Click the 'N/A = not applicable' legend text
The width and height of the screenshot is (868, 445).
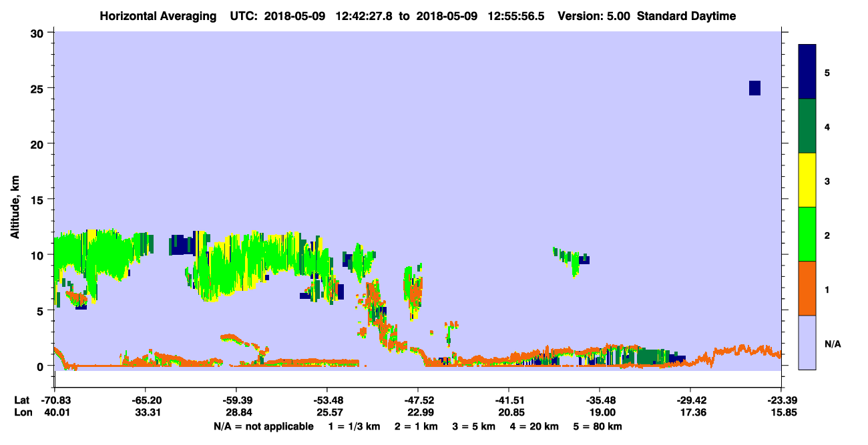(263, 426)
